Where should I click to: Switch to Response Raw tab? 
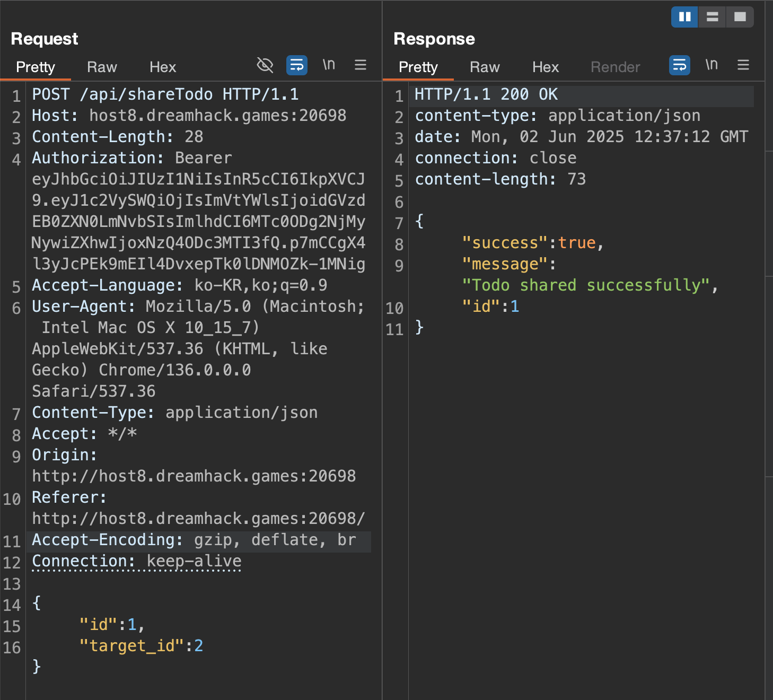(x=485, y=67)
